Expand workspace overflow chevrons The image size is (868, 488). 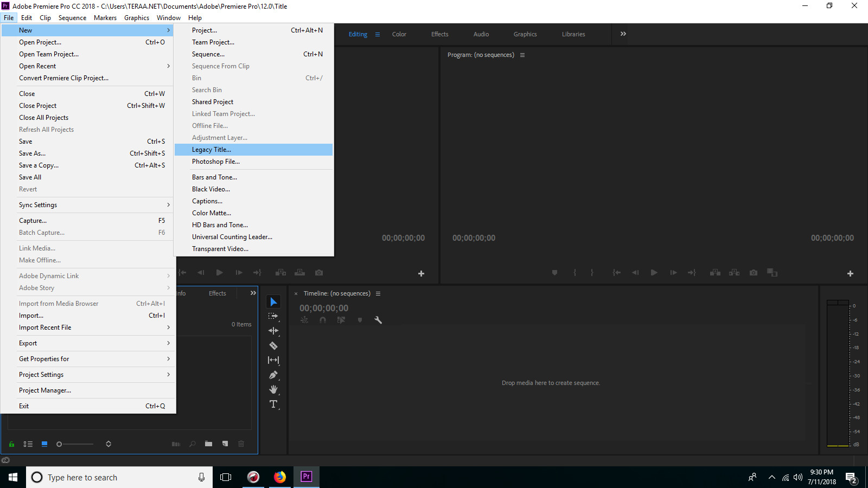[x=623, y=34]
